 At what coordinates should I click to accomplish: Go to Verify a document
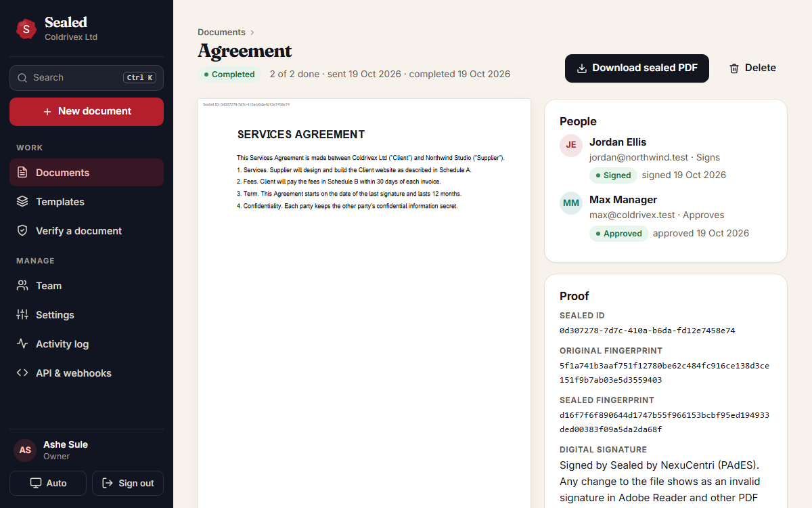87,231
